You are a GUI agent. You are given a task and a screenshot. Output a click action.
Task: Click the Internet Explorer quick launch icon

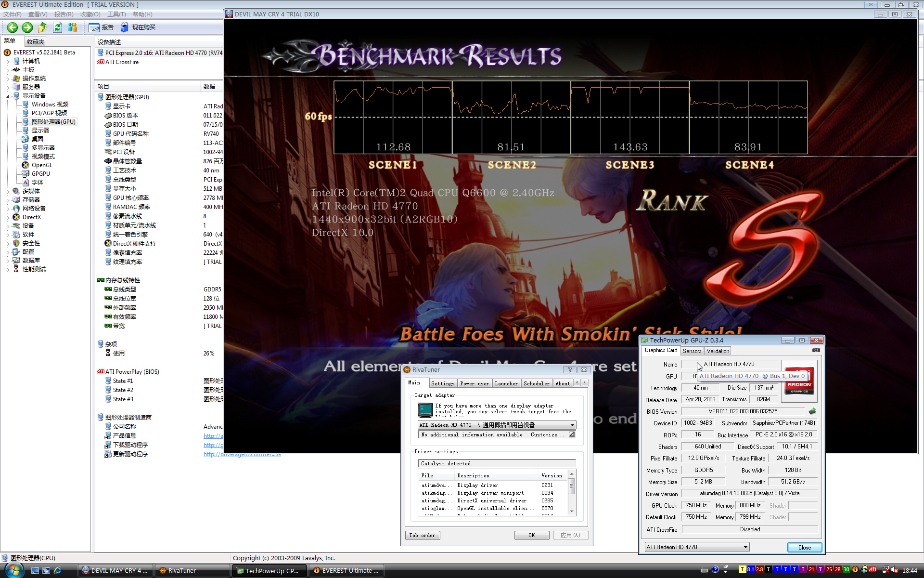pos(57,570)
